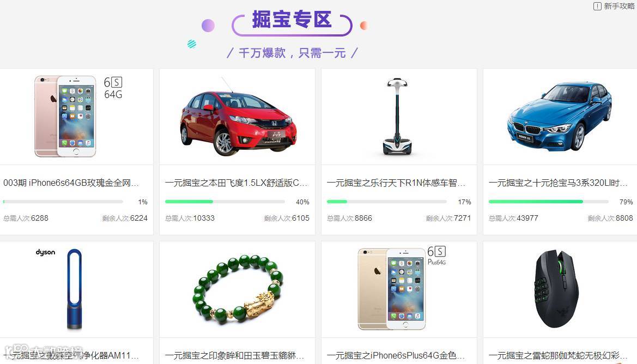
Task: Open the Razer Naga mouse image
Action: pos(558,289)
